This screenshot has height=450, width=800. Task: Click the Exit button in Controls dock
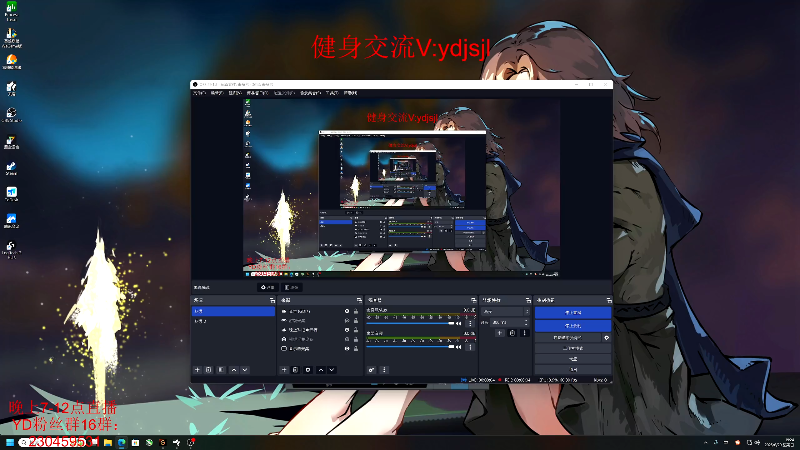(573, 369)
